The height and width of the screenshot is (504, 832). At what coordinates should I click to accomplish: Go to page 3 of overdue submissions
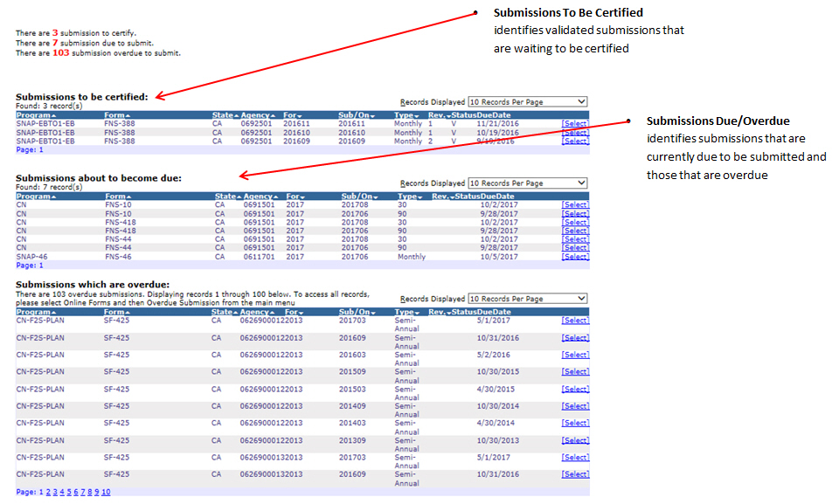pyautogui.click(x=55, y=493)
